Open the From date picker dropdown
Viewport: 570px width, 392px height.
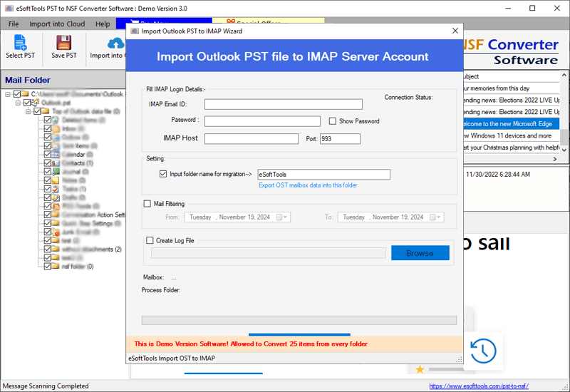coord(282,217)
